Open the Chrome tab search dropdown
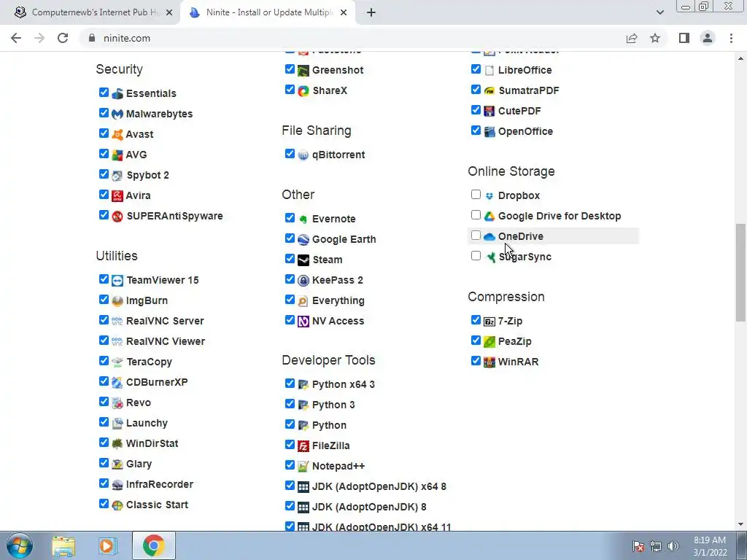The height and width of the screenshot is (560, 747). click(x=659, y=12)
